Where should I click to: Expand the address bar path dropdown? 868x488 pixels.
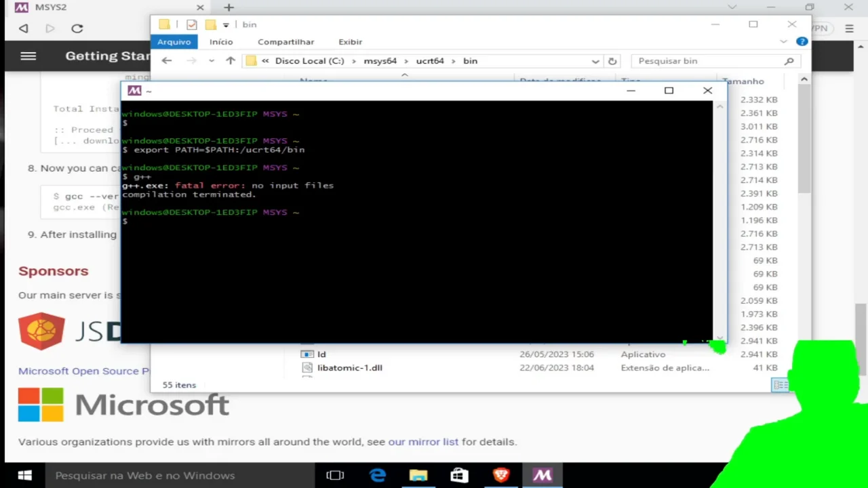(x=595, y=61)
